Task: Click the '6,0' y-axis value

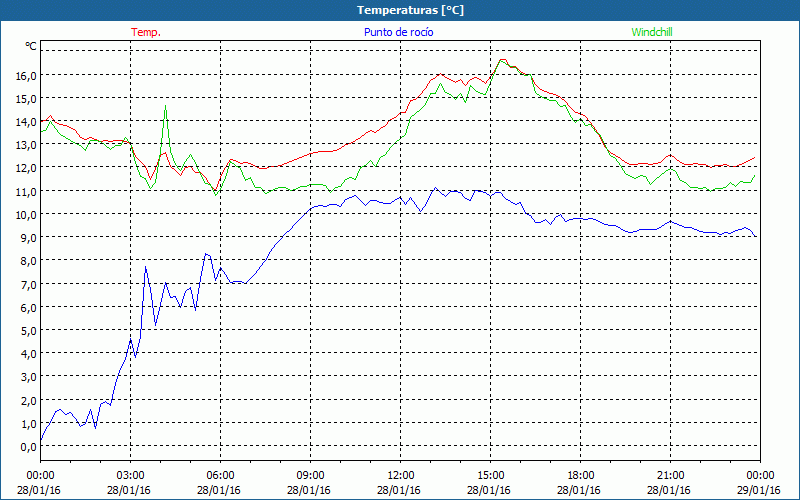Action: click(x=29, y=307)
